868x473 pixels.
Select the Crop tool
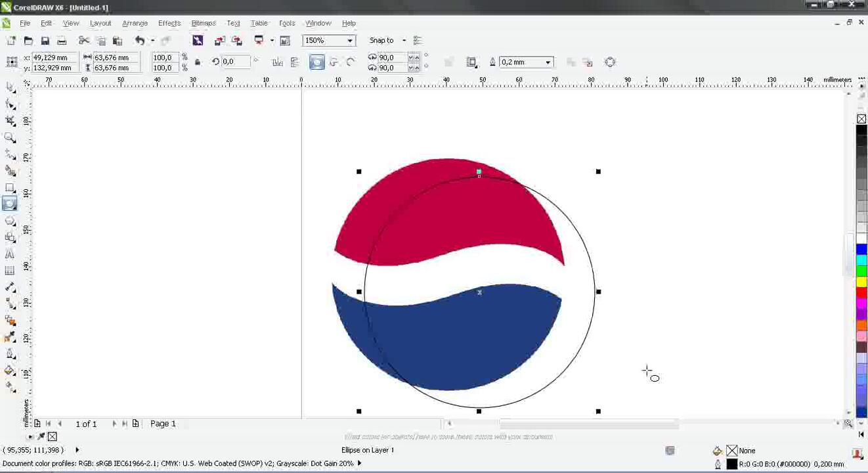[10, 121]
